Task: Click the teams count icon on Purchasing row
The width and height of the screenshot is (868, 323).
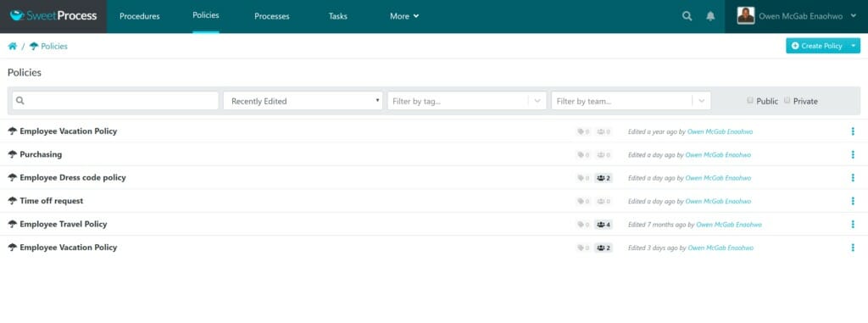Action: point(604,155)
